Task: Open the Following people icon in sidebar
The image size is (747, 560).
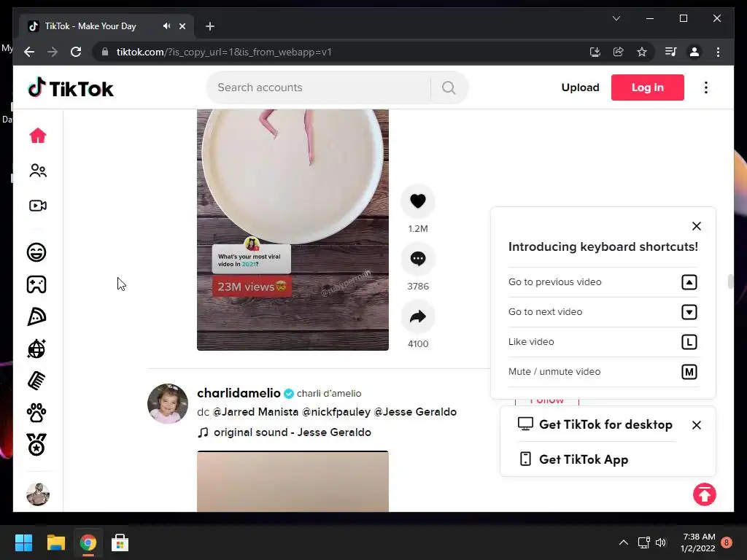Action: point(38,171)
